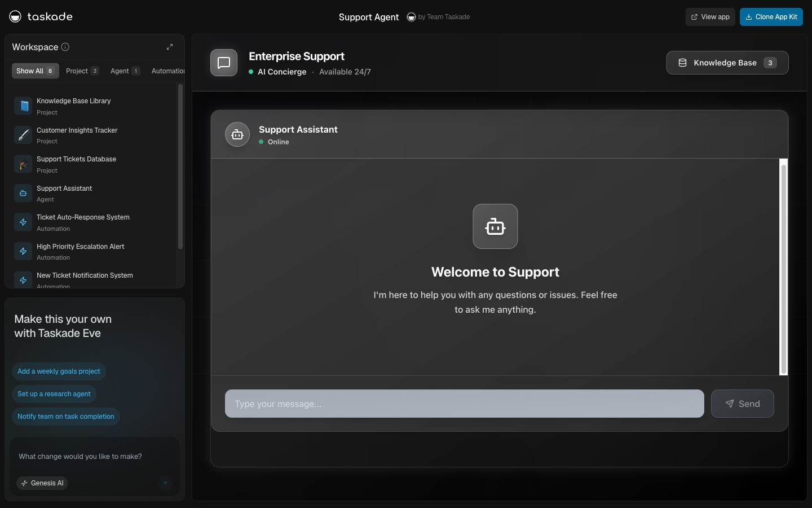Click the submit arrow in Eve prompt
This screenshot has height=508, width=812.
click(x=165, y=483)
